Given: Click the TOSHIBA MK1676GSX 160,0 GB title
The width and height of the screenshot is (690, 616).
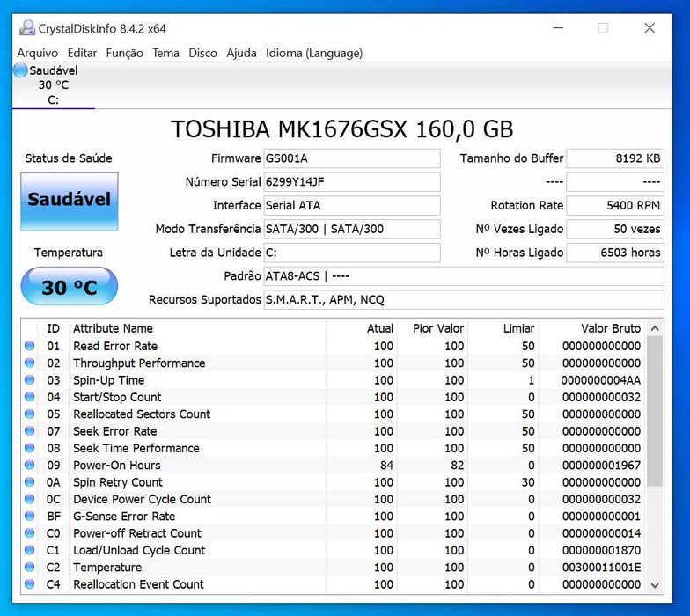Looking at the screenshot, I should click(x=341, y=129).
